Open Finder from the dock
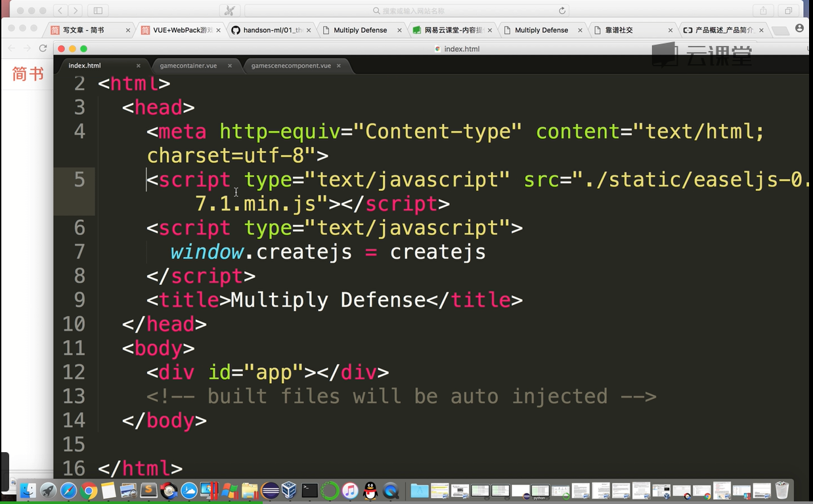The image size is (813, 504). pos(28,491)
